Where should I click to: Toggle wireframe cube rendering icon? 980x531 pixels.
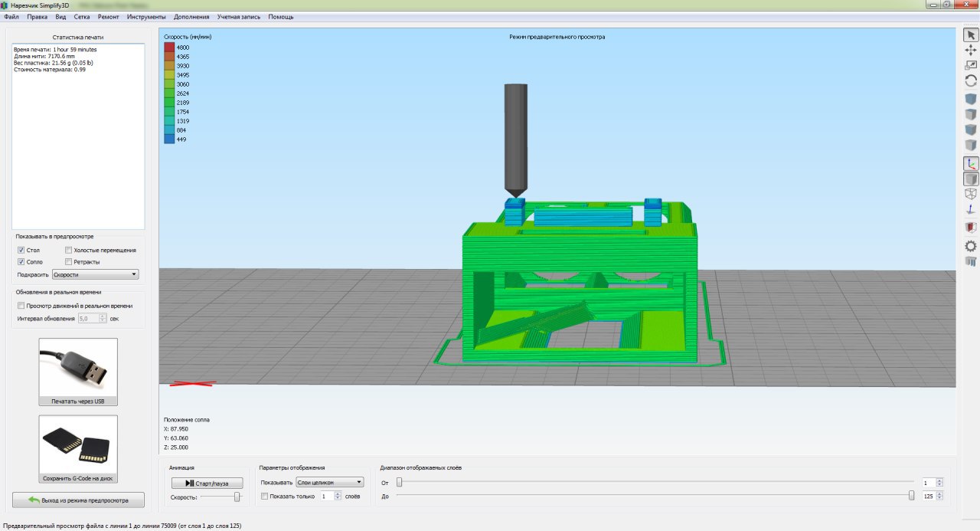click(970, 194)
